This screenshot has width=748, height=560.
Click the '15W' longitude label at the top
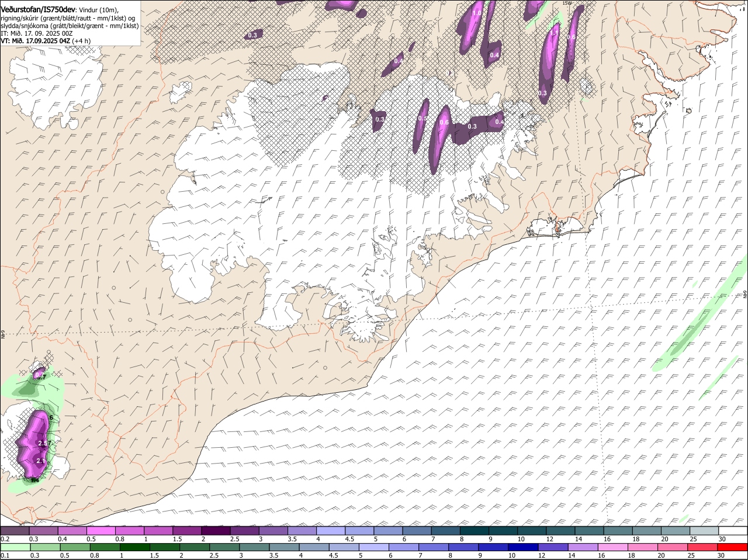pos(567,3)
